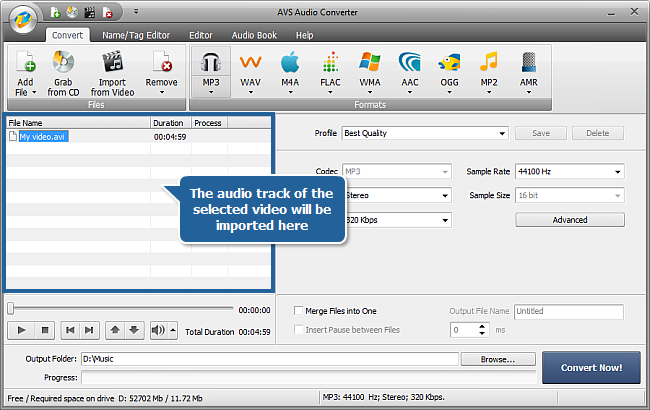Click the quick-access Add File icon
This screenshot has width=650, height=410.
coord(56,12)
